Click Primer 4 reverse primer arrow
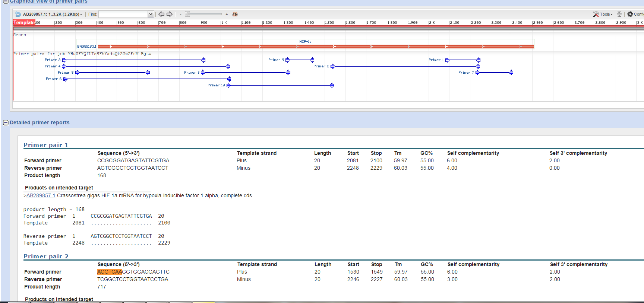This screenshot has width=644, height=303. pos(228,66)
